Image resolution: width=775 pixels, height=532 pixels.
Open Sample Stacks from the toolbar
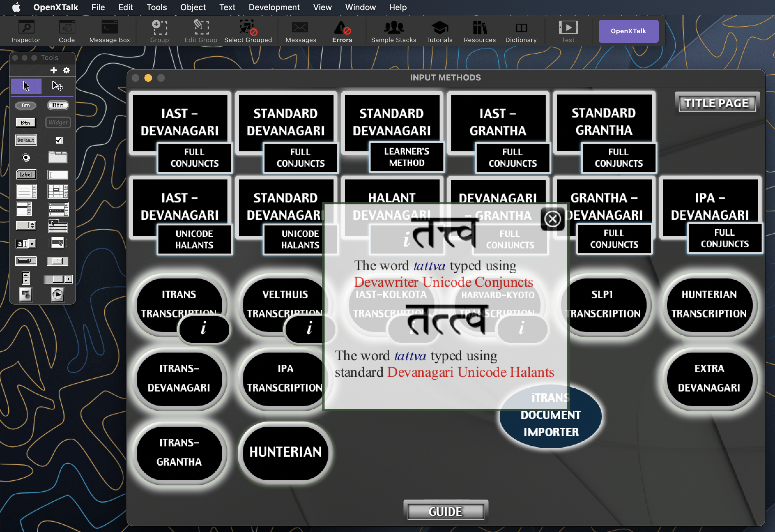[394, 31]
